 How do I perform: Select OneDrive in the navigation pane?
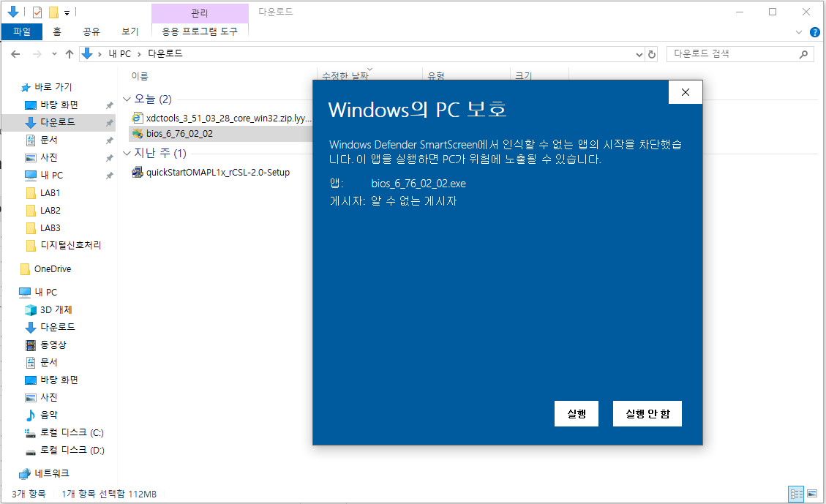point(52,269)
